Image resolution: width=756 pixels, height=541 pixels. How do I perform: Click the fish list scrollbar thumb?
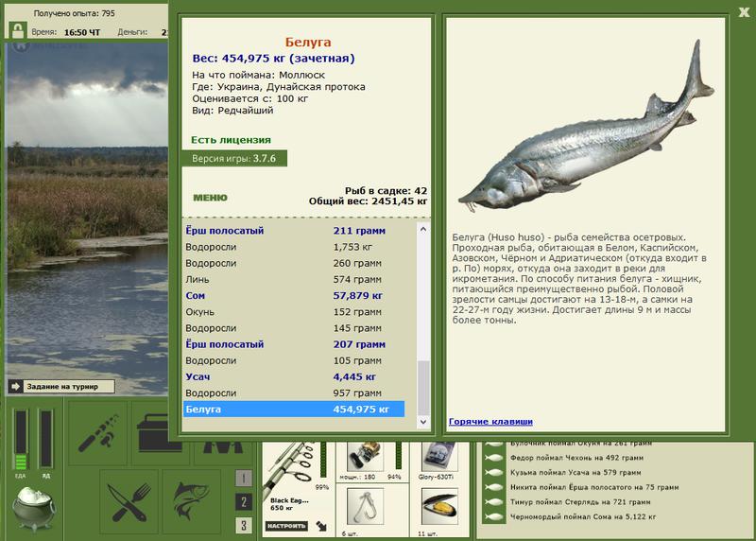[422, 388]
